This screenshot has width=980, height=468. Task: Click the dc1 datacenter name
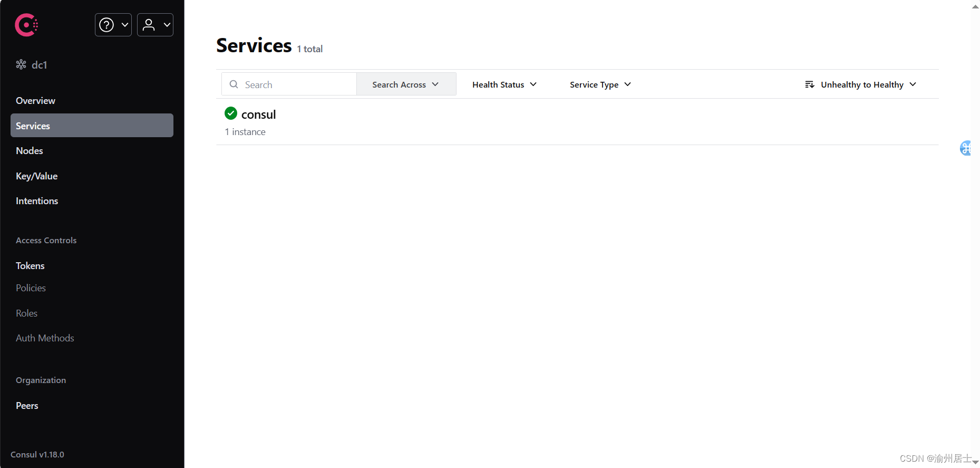coord(40,65)
